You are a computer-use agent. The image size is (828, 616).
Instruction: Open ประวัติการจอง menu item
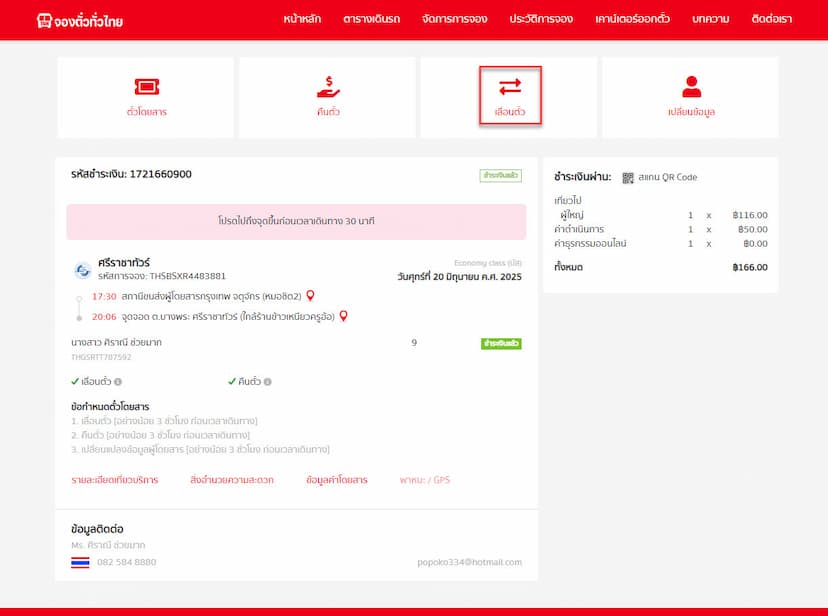point(541,20)
